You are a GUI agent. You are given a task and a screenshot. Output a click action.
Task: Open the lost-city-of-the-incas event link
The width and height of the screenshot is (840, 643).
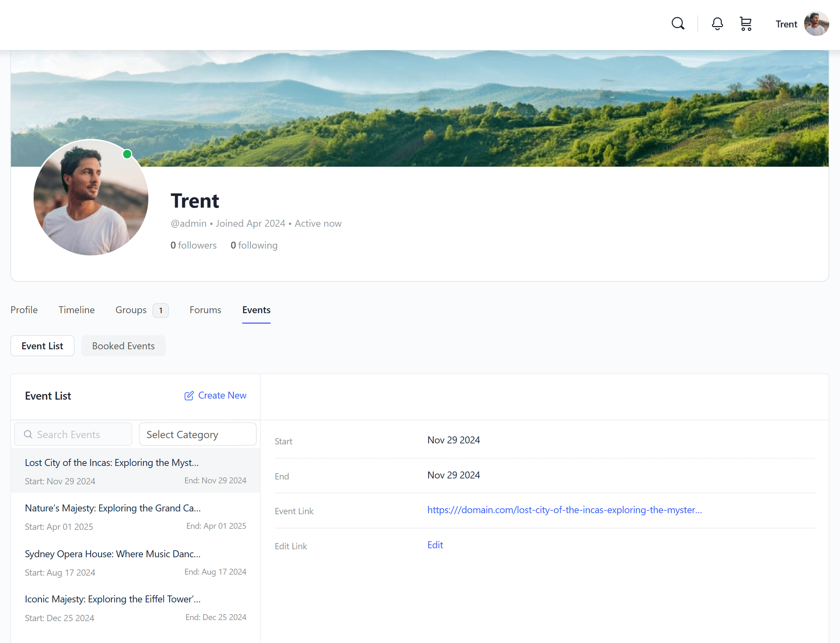pos(564,510)
